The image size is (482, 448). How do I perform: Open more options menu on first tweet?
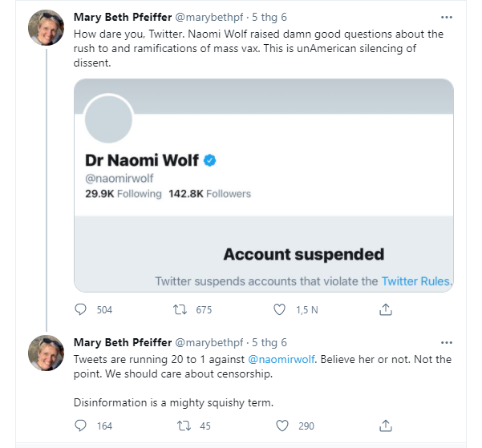coord(446,16)
